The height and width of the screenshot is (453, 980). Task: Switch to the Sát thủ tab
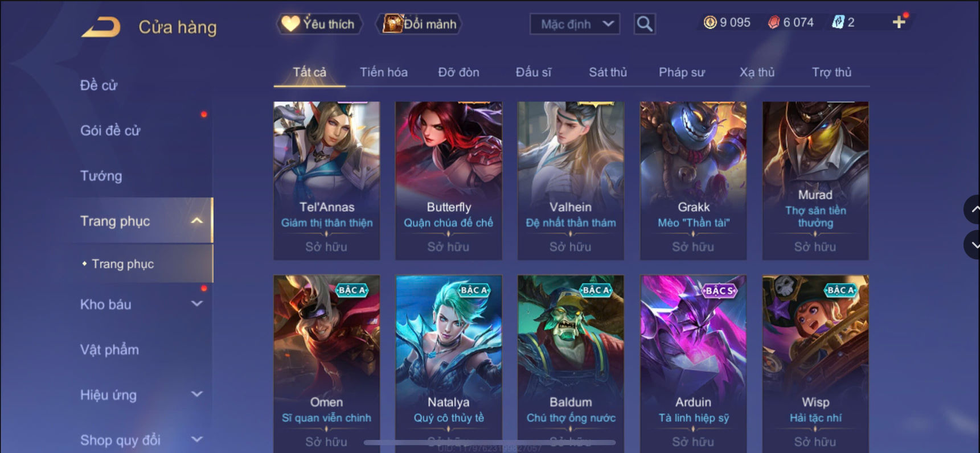(608, 72)
